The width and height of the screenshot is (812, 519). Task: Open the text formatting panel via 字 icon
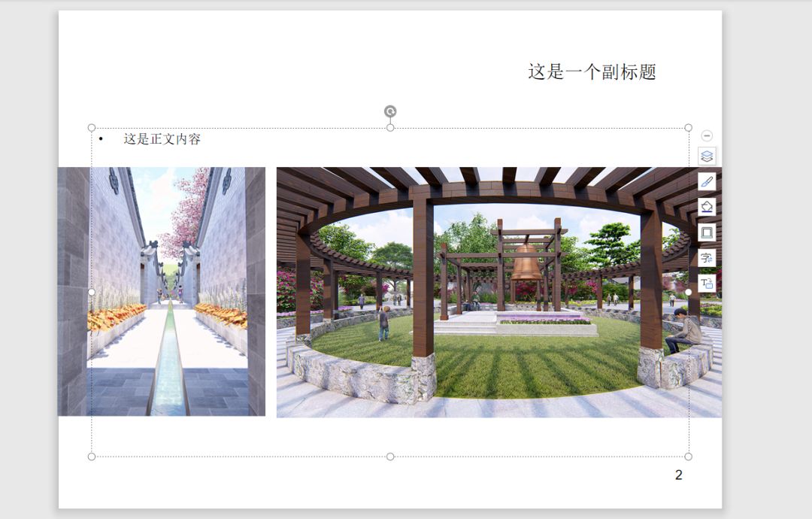coord(707,259)
